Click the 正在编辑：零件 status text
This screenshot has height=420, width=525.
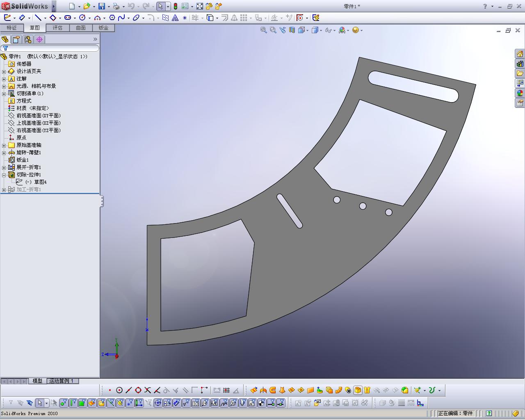point(455,413)
